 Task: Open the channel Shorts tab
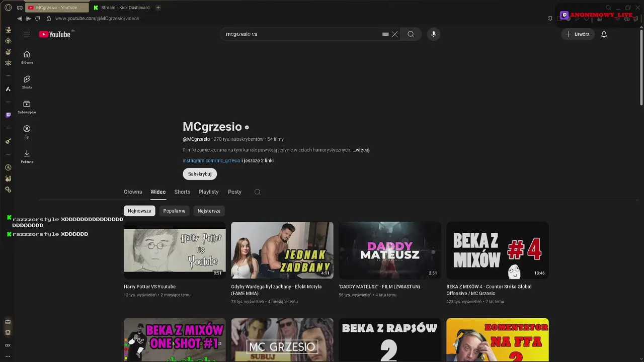point(182,192)
